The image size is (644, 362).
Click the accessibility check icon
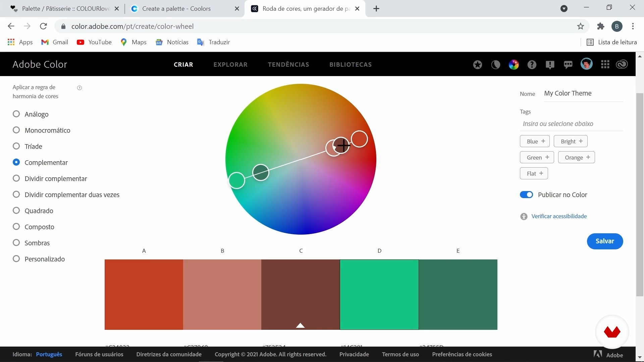tap(524, 217)
